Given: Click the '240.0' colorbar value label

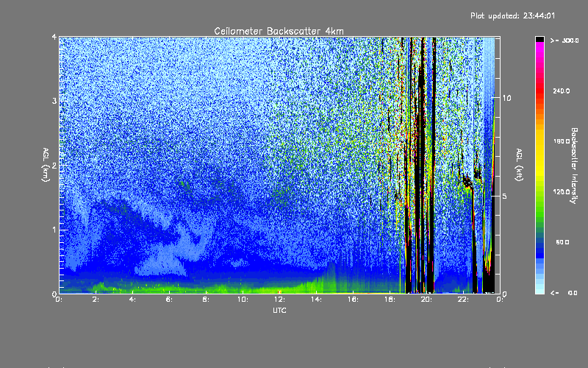Looking at the screenshot, I should point(562,91).
